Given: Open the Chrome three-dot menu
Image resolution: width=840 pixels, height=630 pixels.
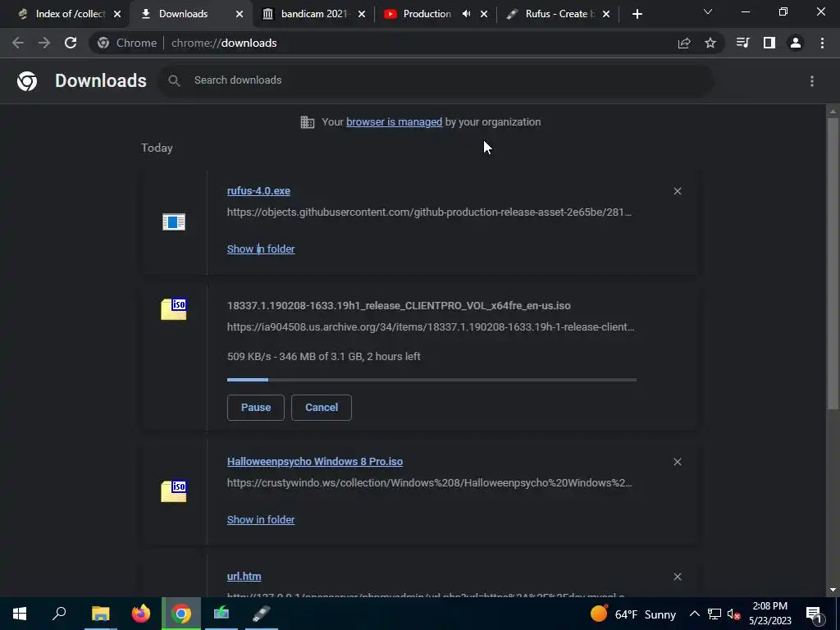Looking at the screenshot, I should click(x=822, y=43).
